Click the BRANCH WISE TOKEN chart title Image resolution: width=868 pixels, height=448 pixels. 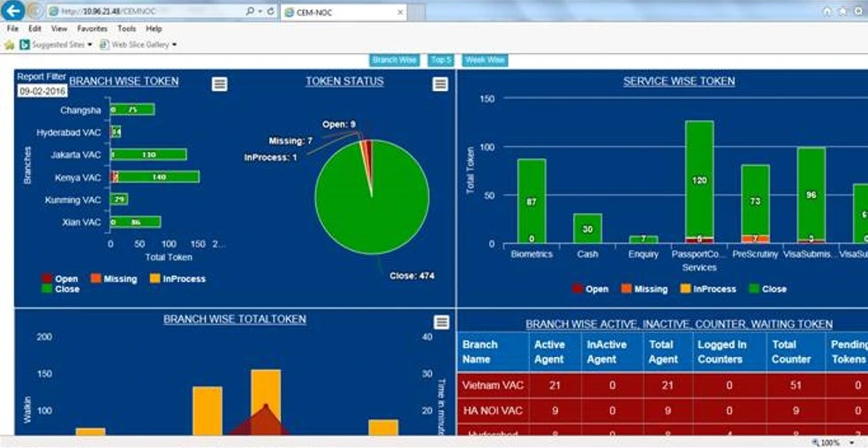click(x=124, y=81)
